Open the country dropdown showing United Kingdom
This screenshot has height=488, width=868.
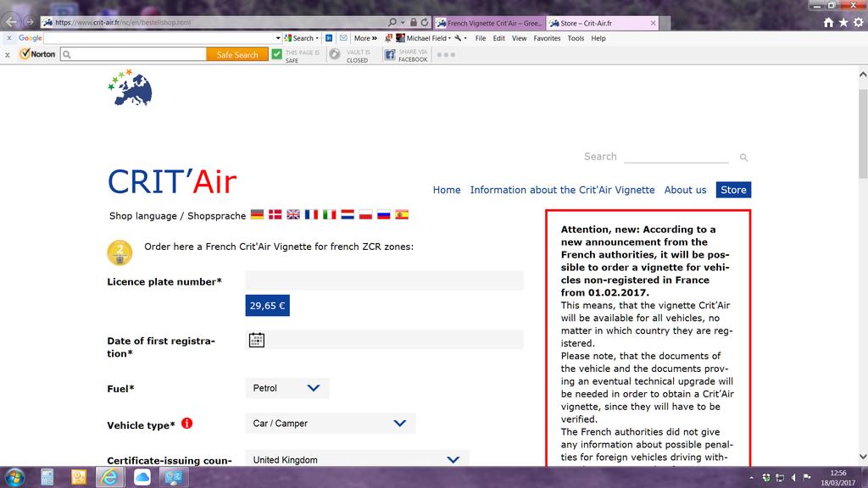coord(357,460)
